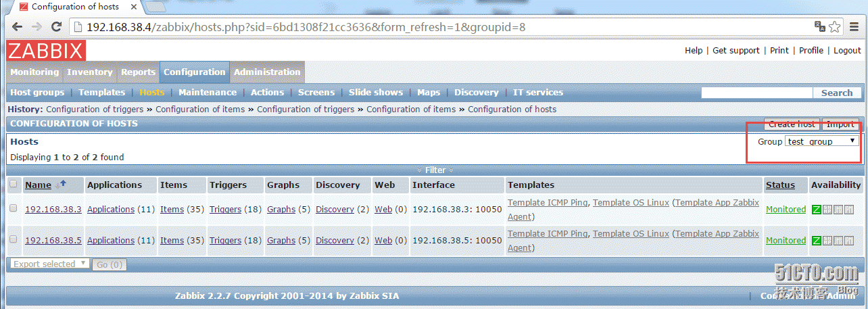The width and height of the screenshot is (868, 309).
Task: Click the ZABBIX logo
Action: click(46, 51)
